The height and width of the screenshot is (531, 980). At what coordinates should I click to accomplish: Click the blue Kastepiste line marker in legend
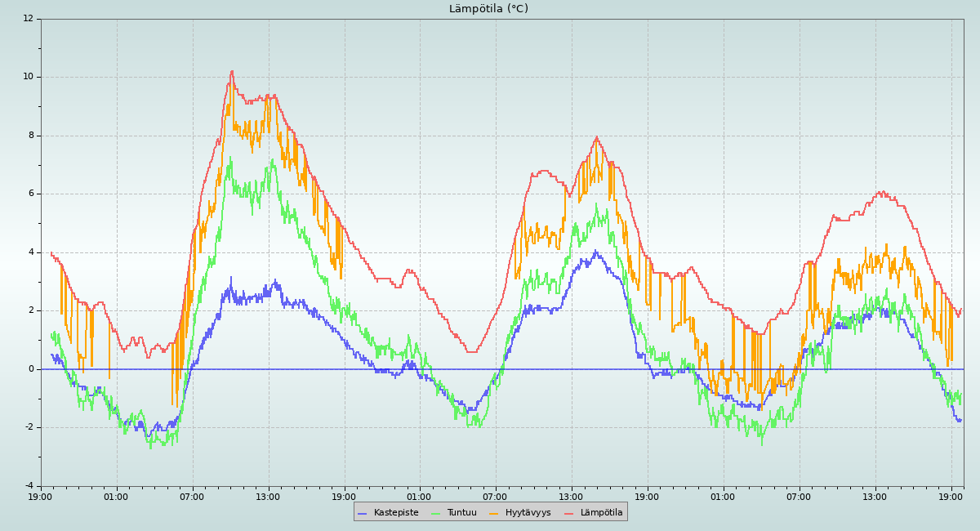[x=363, y=513]
